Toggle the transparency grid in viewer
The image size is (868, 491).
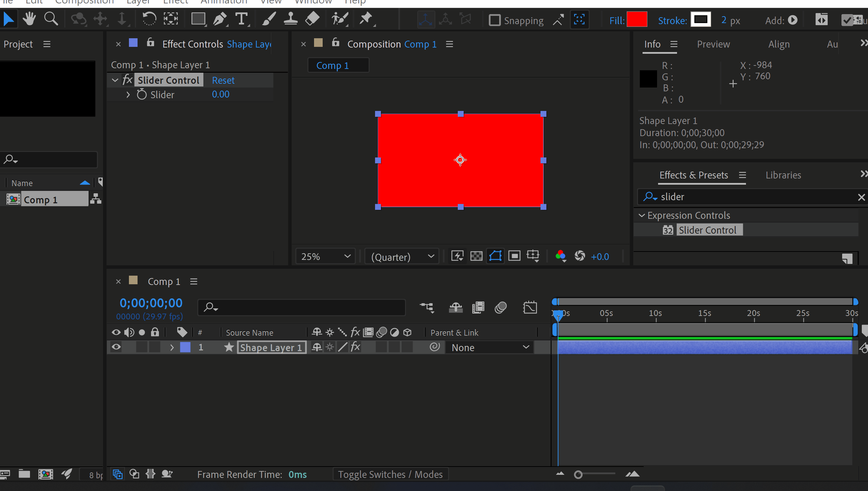coord(476,256)
